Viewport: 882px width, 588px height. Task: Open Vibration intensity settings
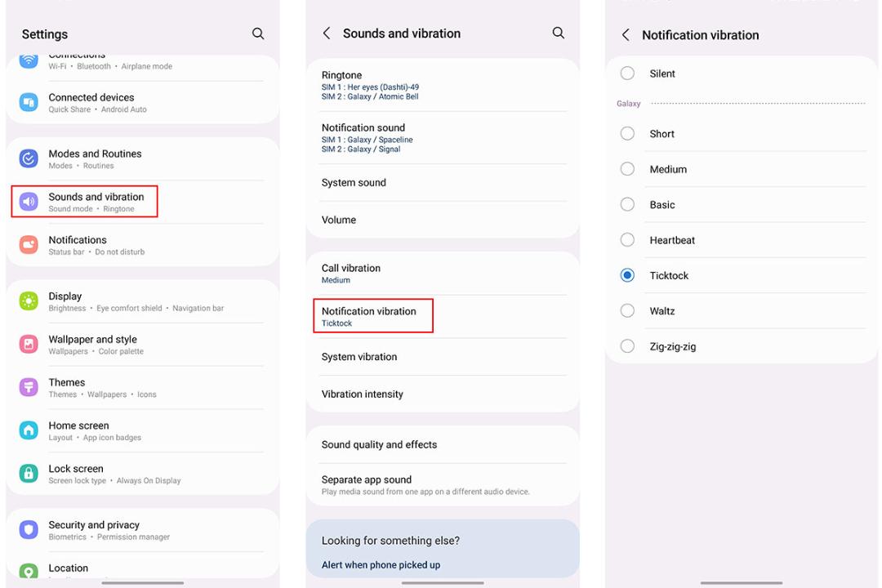click(x=443, y=394)
